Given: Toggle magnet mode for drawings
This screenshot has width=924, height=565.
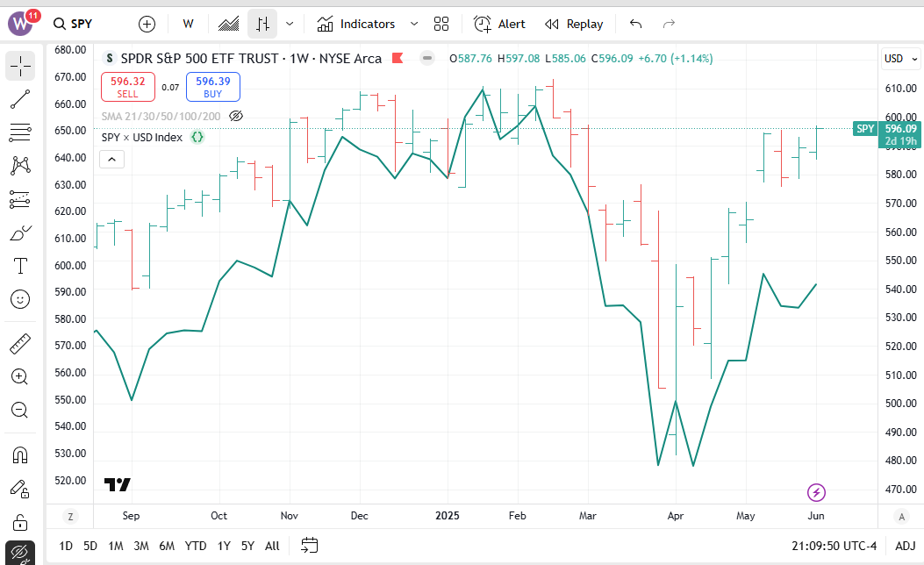Looking at the screenshot, I should point(20,455).
